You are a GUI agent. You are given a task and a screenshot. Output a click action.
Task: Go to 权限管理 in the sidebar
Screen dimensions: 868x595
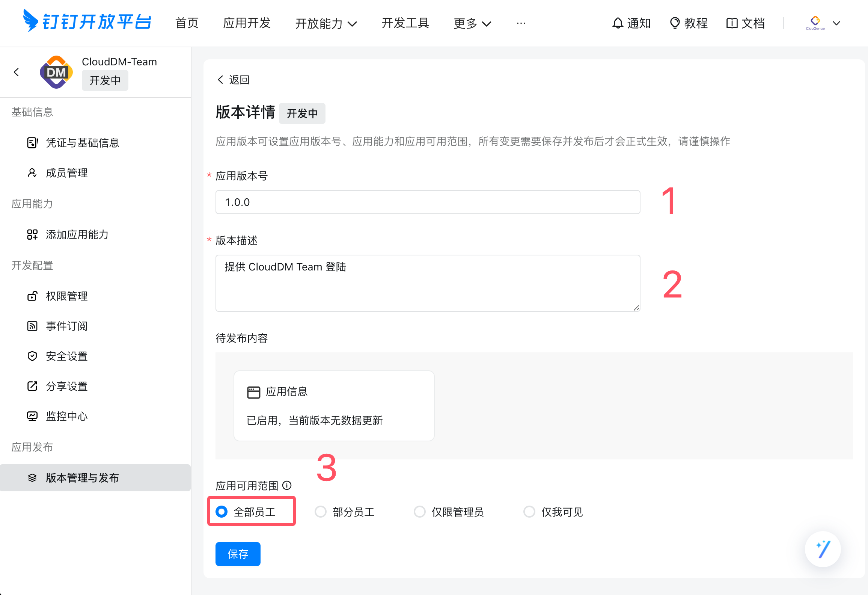(x=66, y=296)
